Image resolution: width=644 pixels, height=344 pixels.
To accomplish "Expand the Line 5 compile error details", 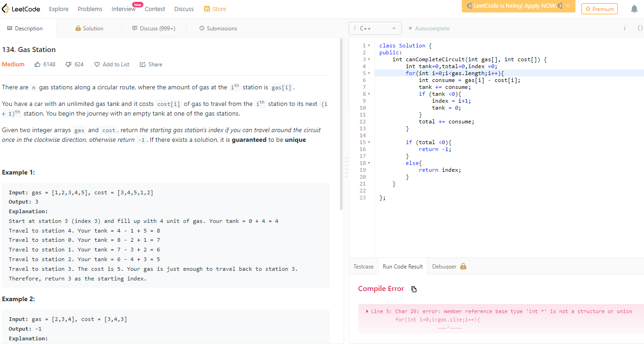I will [367, 311].
